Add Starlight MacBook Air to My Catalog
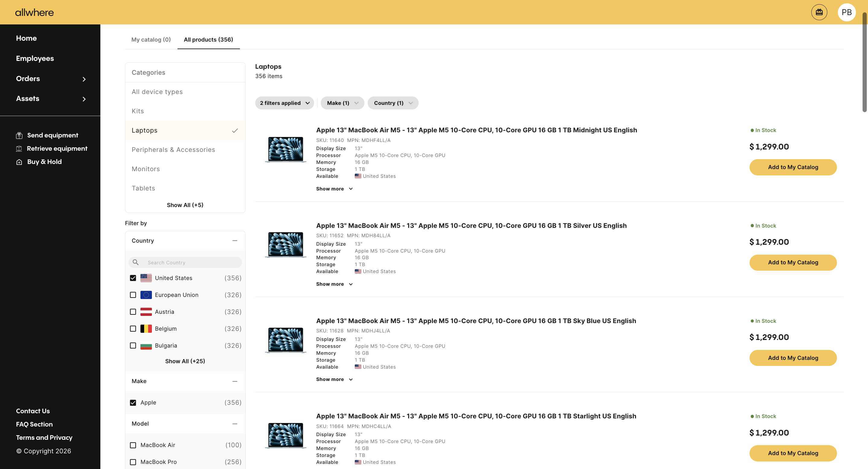The height and width of the screenshot is (469, 868). (793, 453)
